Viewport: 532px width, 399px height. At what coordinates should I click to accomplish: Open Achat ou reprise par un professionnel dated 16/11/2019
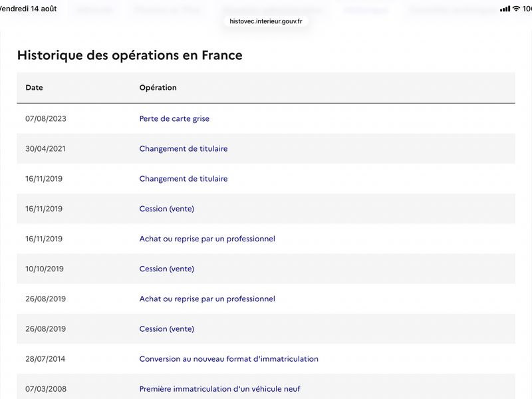point(207,239)
